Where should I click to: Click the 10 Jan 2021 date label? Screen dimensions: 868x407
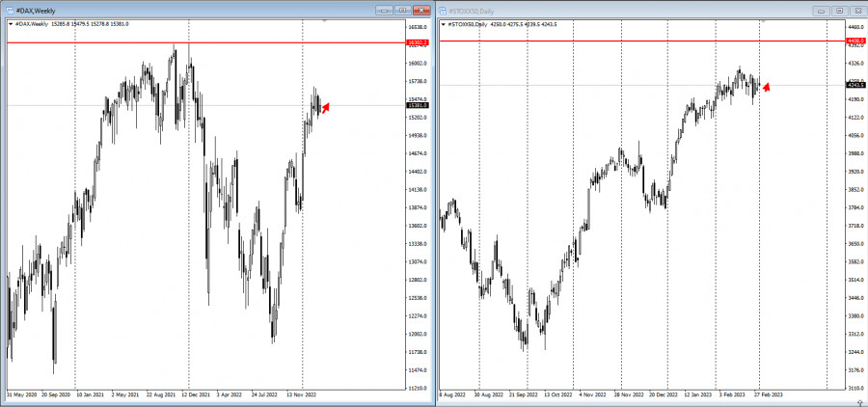coord(91,395)
